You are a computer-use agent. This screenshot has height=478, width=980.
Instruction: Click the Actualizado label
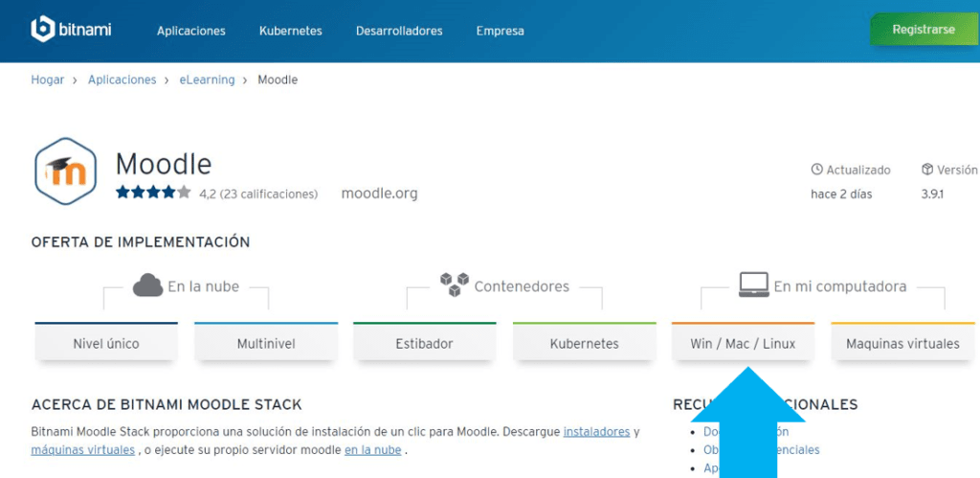click(858, 170)
